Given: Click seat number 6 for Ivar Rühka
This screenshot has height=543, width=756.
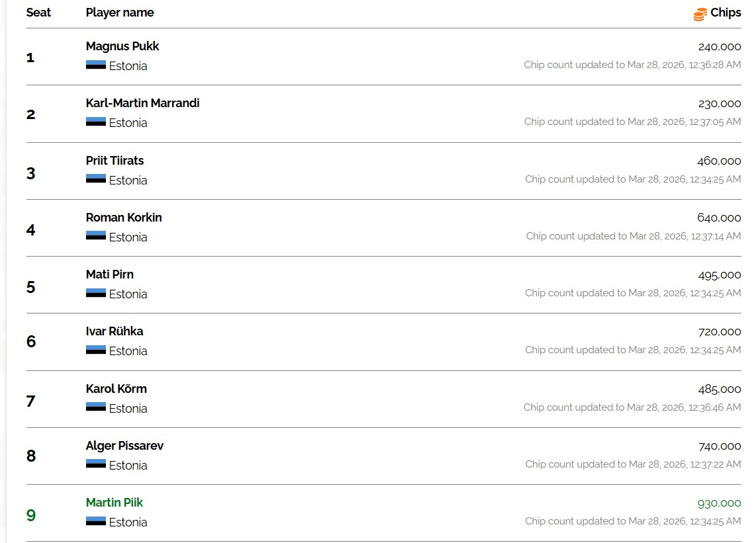Looking at the screenshot, I should [30, 342].
